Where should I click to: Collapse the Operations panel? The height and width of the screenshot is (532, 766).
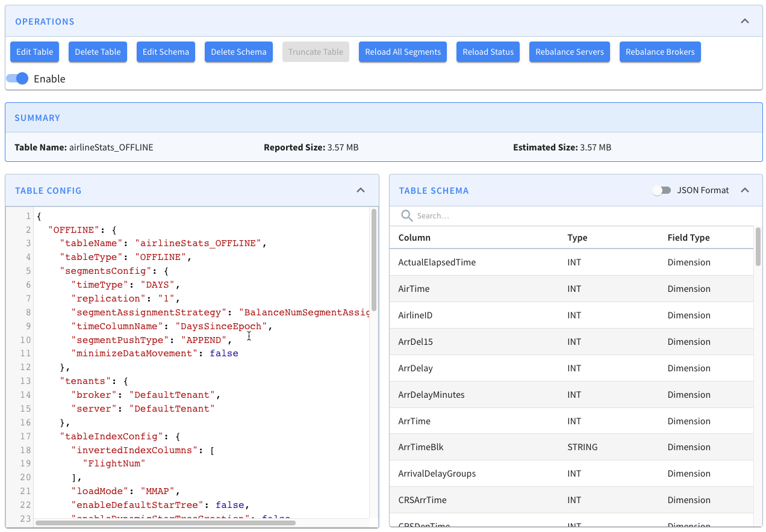(745, 20)
